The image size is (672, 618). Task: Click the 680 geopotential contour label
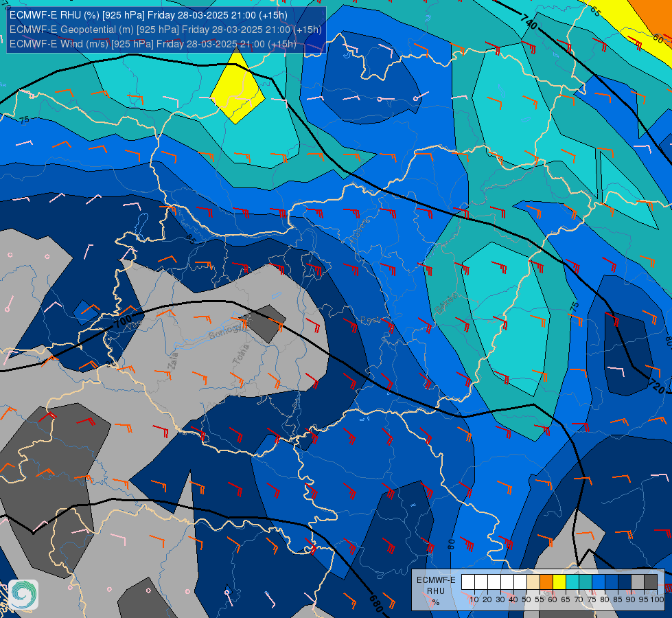tap(376, 603)
